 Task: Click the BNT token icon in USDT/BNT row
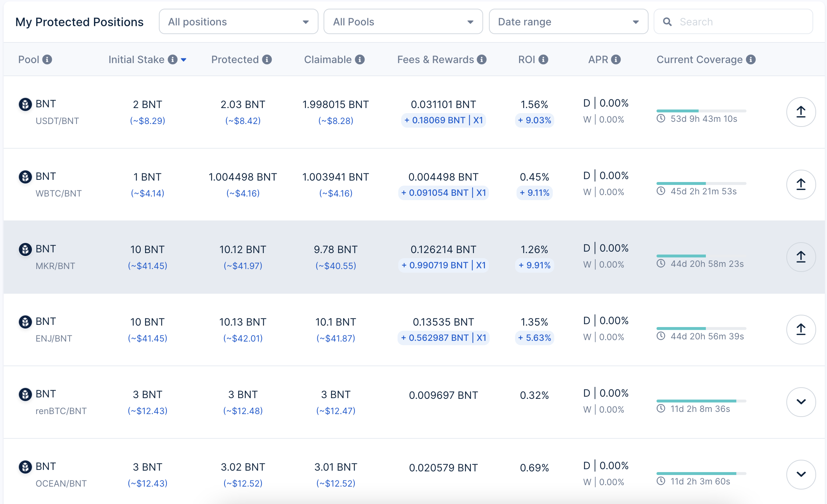pyautogui.click(x=25, y=104)
